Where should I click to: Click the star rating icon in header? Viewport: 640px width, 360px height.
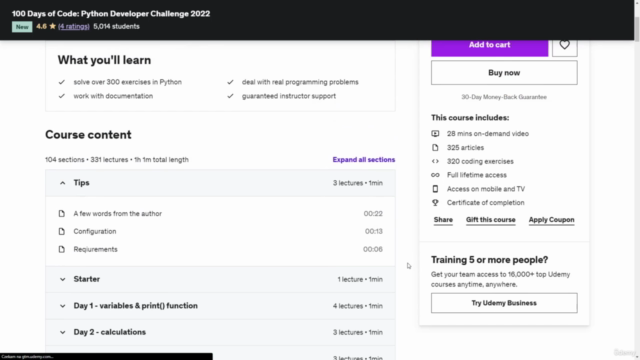pyautogui.click(x=53, y=27)
